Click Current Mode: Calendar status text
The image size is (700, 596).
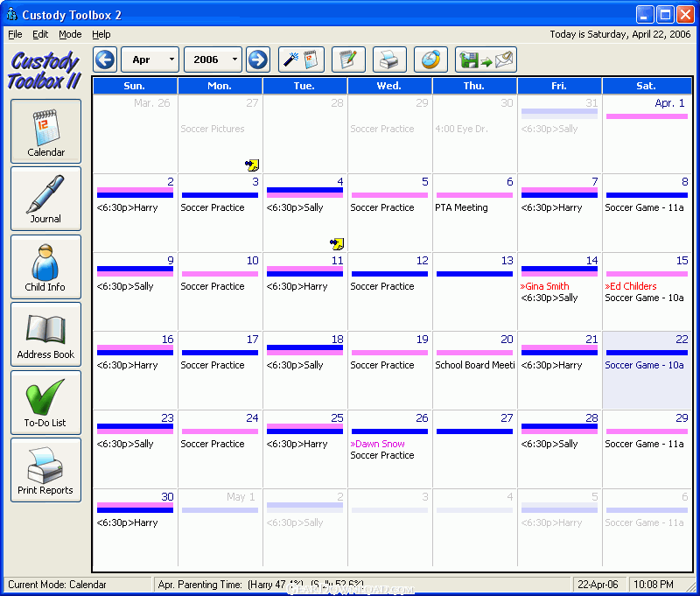[x=57, y=585]
